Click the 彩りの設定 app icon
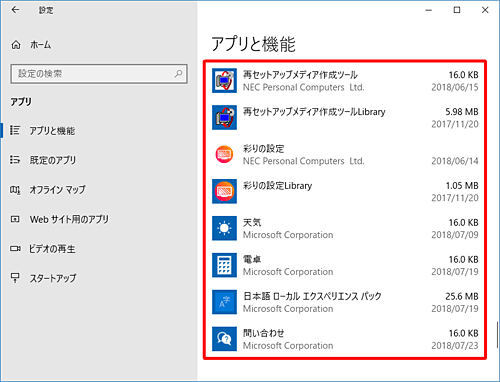Image resolution: width=500 pixels, height=382 pixels. (x=224, y=154)
